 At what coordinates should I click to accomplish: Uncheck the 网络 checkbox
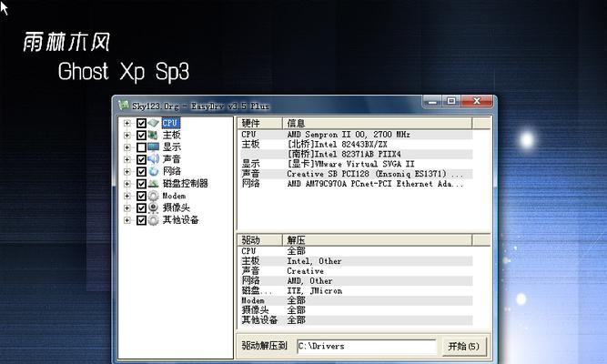point(141,171)
